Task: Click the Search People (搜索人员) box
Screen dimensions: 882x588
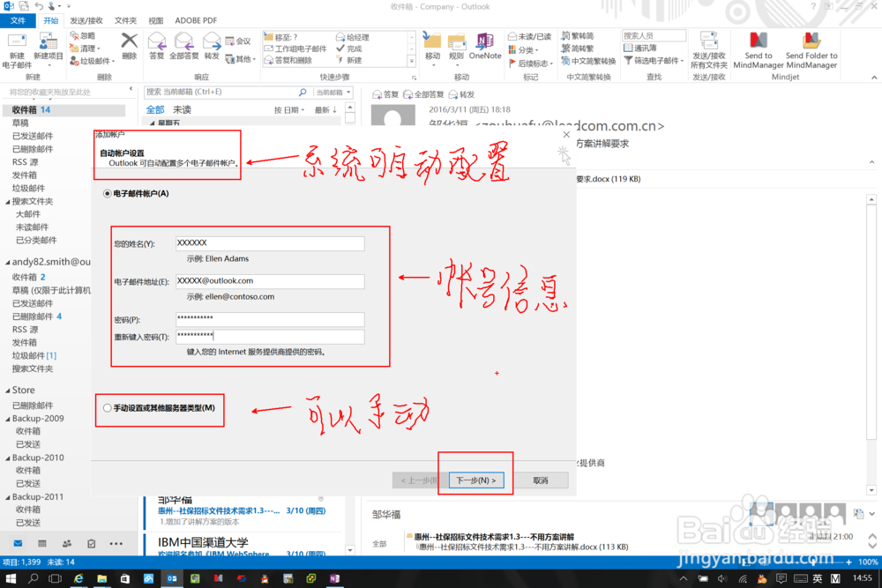Action: click(x=654, y=35)
